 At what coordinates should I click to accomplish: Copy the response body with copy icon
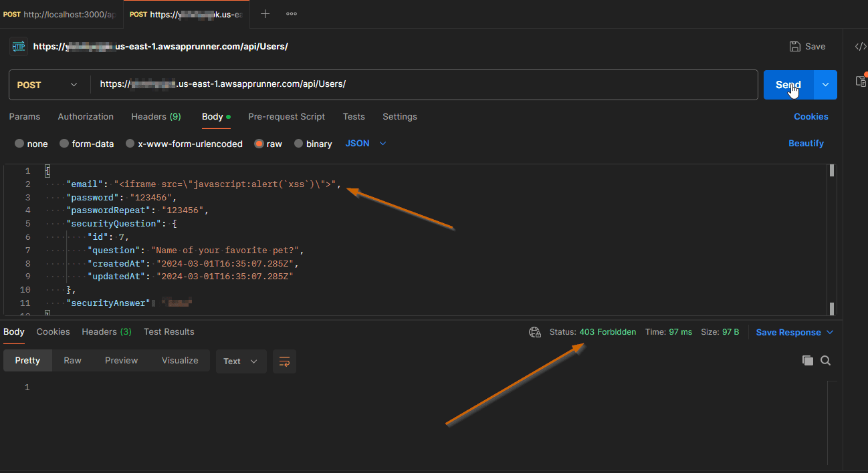(x=808, y=361)
